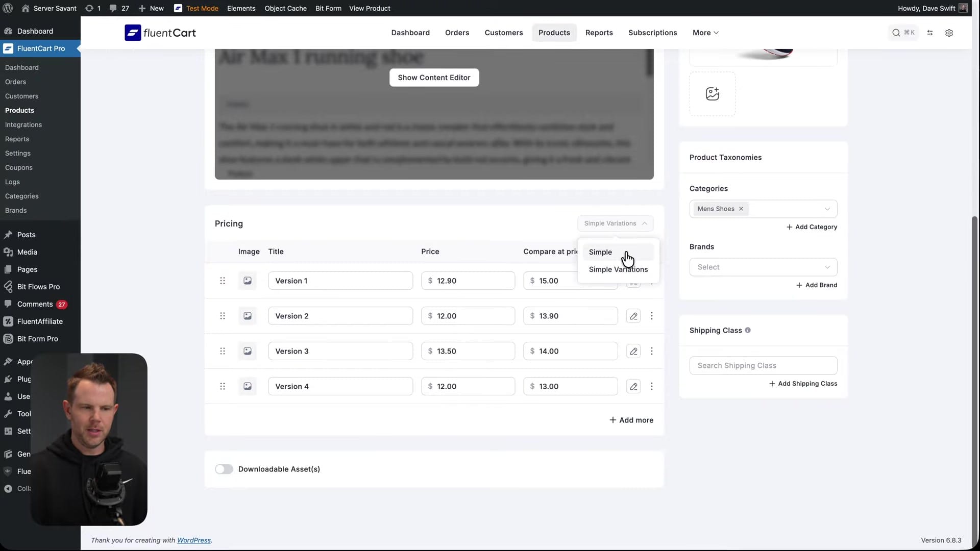
Task: Open the three-dot menu for Version 2
Action: [x=652, y=316]
